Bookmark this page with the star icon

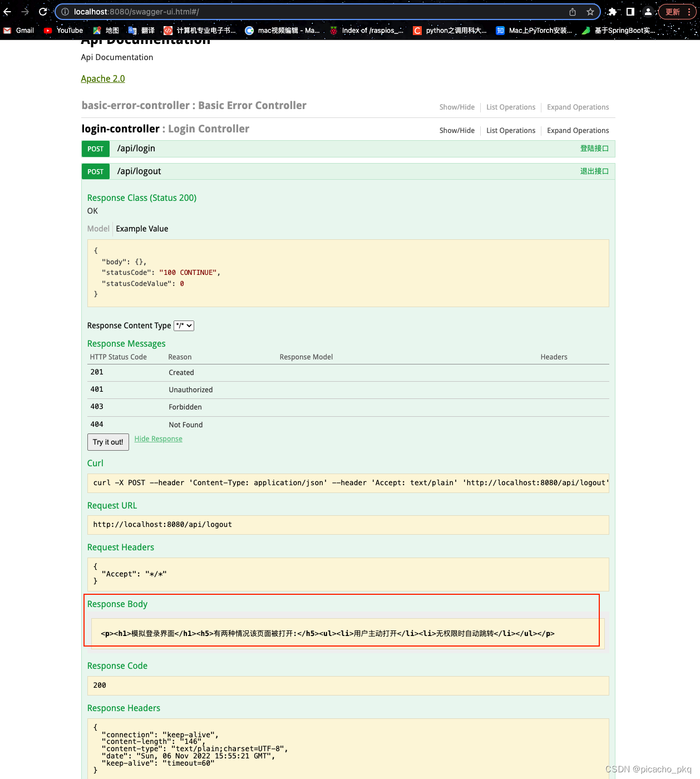pyautogui.click(x=590, y=12)
